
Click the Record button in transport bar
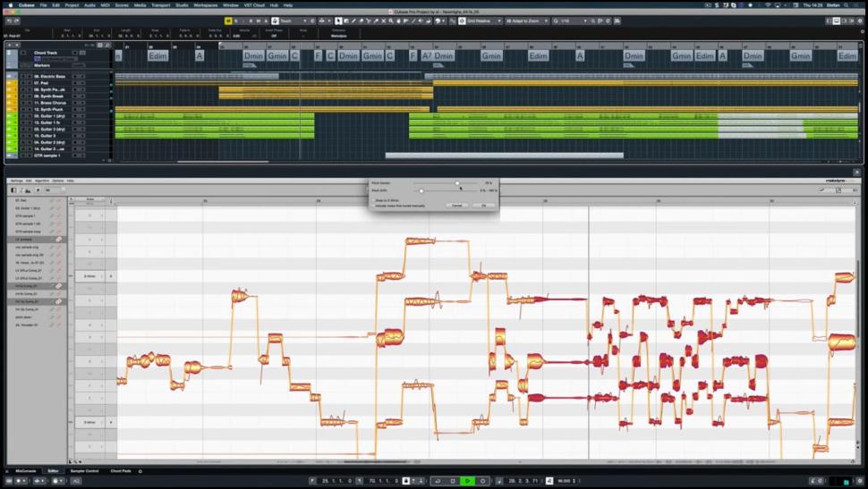click(482, 481)
